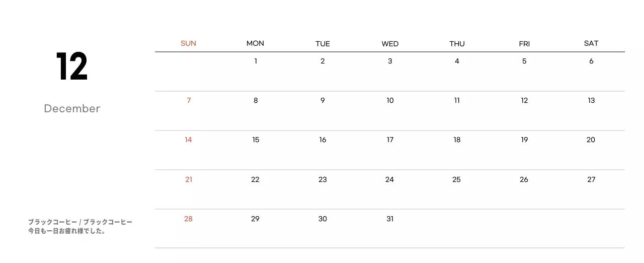Pick date 17 on Wednesday
The width and height of the screenshot is (644, 263).
tap(390, 140)
